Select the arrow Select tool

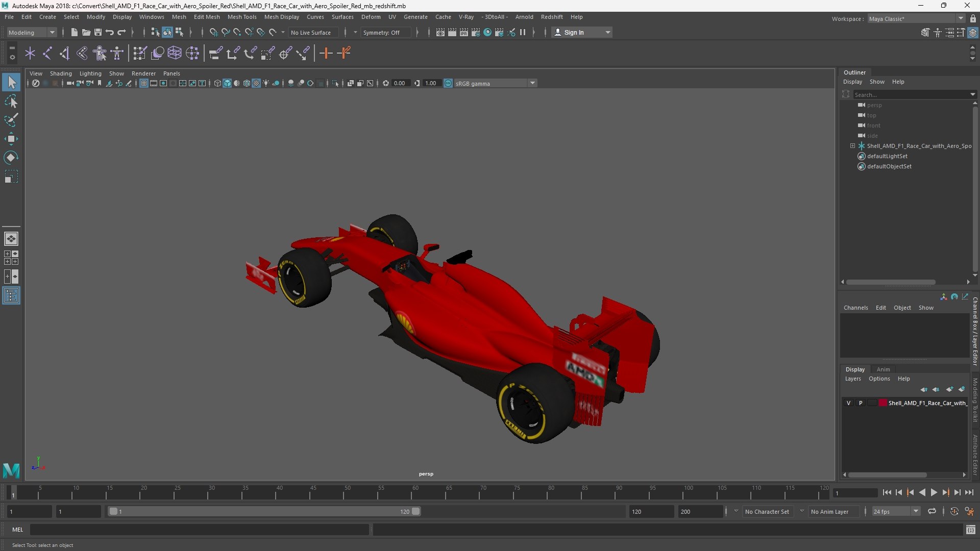[x=11, y=82]
